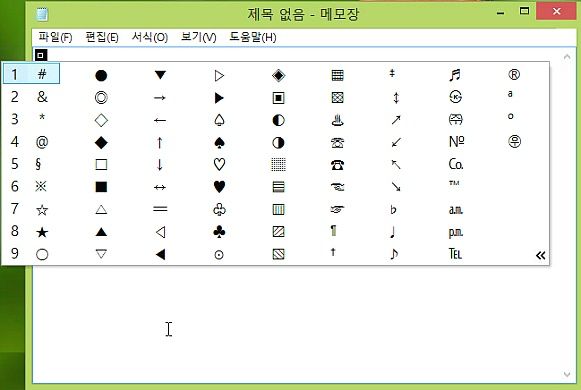
Task: Insert the right arrow → symbol
Action: pos(160,98)
